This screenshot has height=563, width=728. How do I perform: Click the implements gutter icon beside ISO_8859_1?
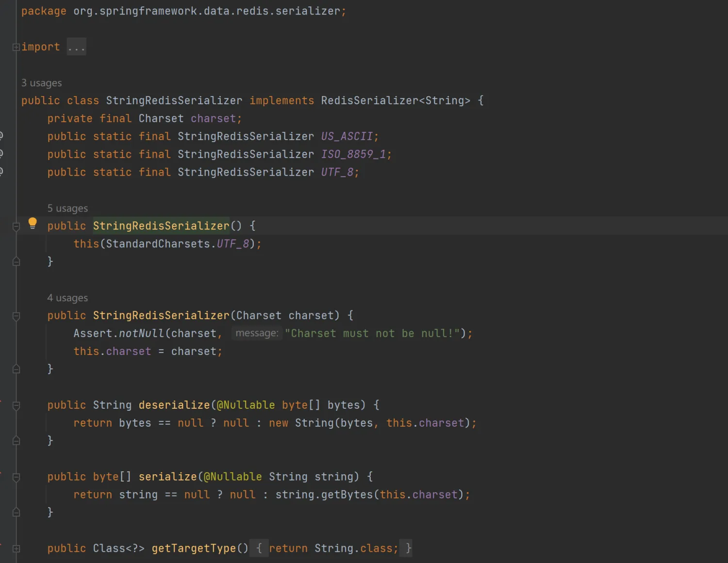1,154
